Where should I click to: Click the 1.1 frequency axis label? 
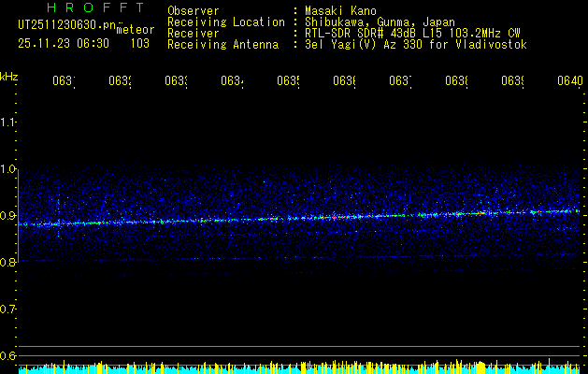coord(7,122)
